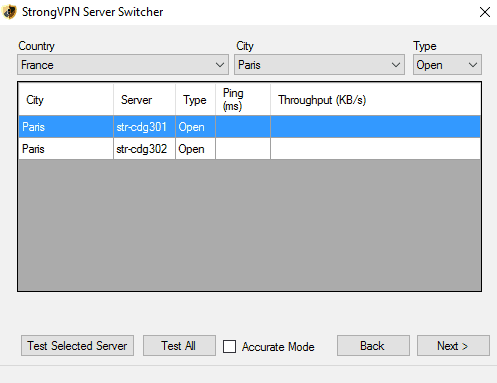Open the Country dropdown showing France

point(123,65)
